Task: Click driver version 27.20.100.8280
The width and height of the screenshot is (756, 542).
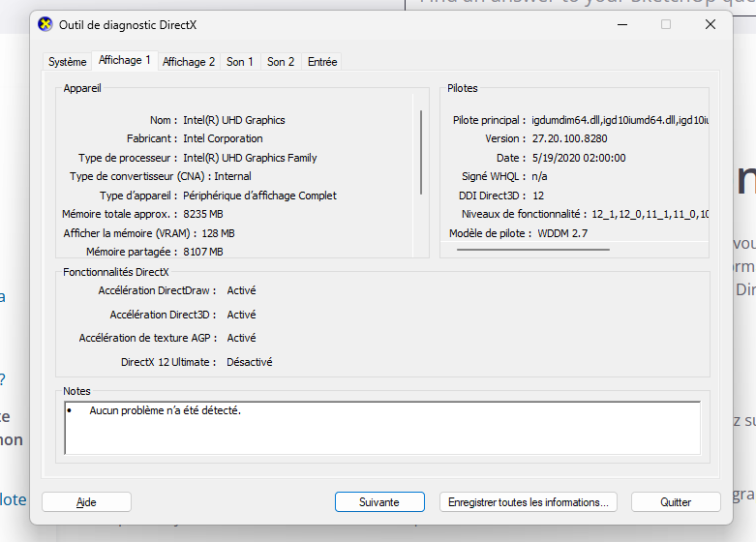Action: click(569, 138)
